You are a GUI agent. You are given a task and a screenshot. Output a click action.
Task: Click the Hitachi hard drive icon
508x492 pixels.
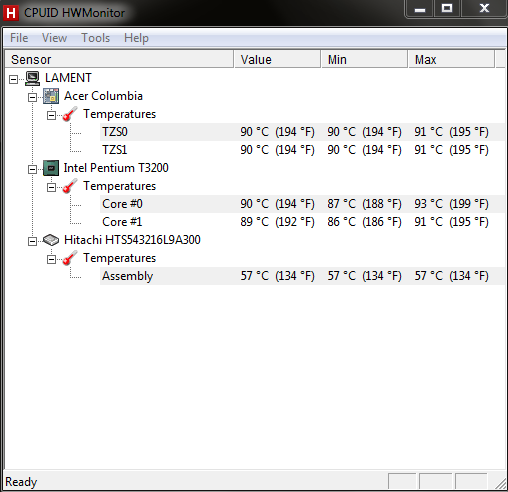[x=51, y=240]
